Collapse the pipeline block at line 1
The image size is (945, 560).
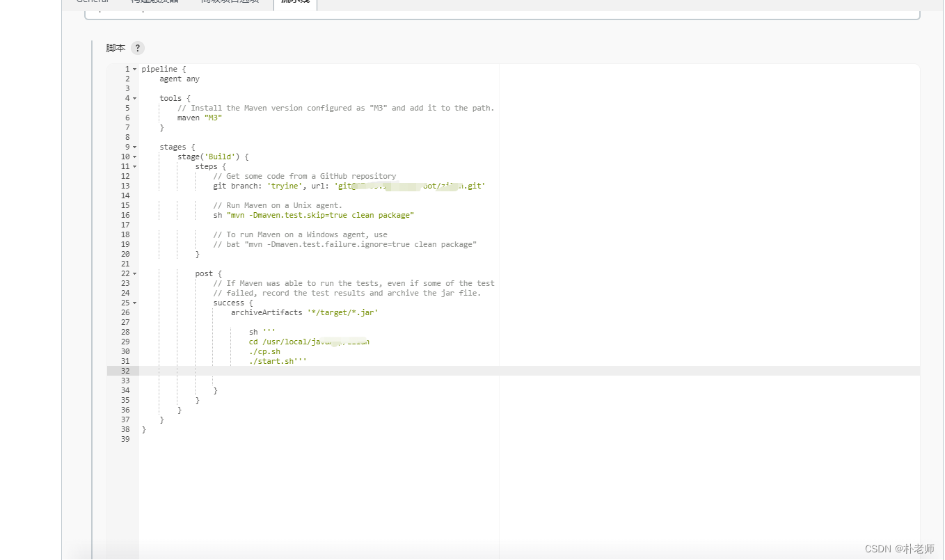point(135,69)
